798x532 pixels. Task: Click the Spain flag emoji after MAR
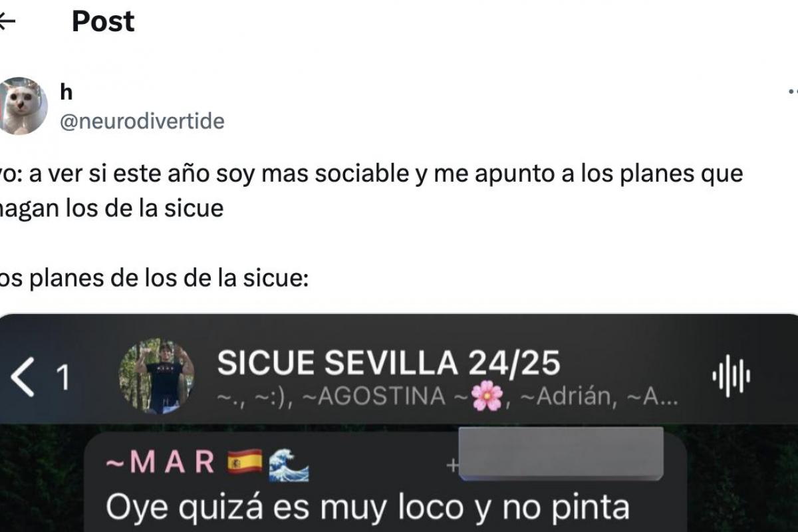[x=245, y=464]
